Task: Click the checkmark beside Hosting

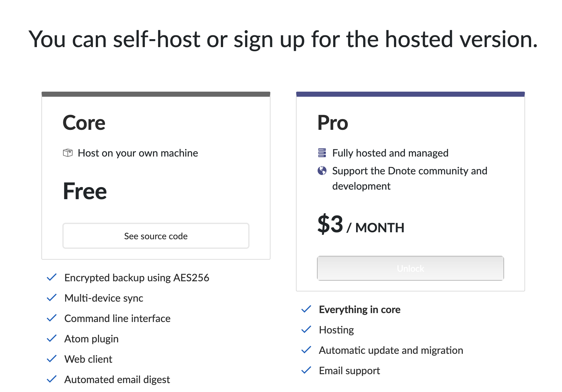Action: [306, 329]
